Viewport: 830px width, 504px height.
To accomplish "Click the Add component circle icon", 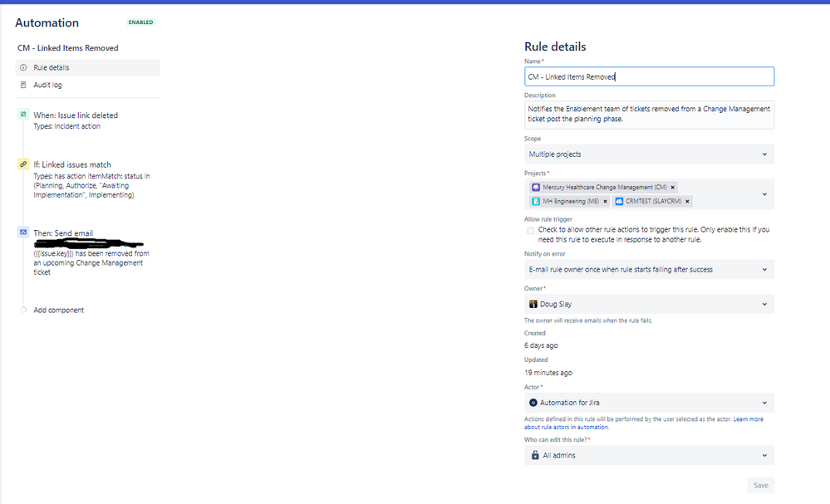I will (x=22, y=310).
